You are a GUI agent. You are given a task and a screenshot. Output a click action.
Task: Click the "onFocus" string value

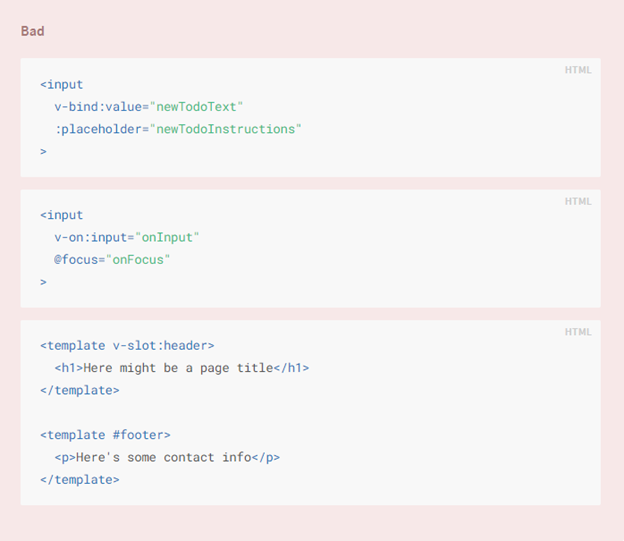pyautogui.click(x=138, y=260)
